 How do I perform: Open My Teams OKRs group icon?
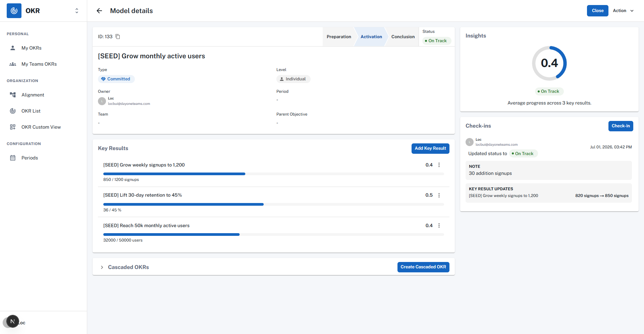pos(13,64)
